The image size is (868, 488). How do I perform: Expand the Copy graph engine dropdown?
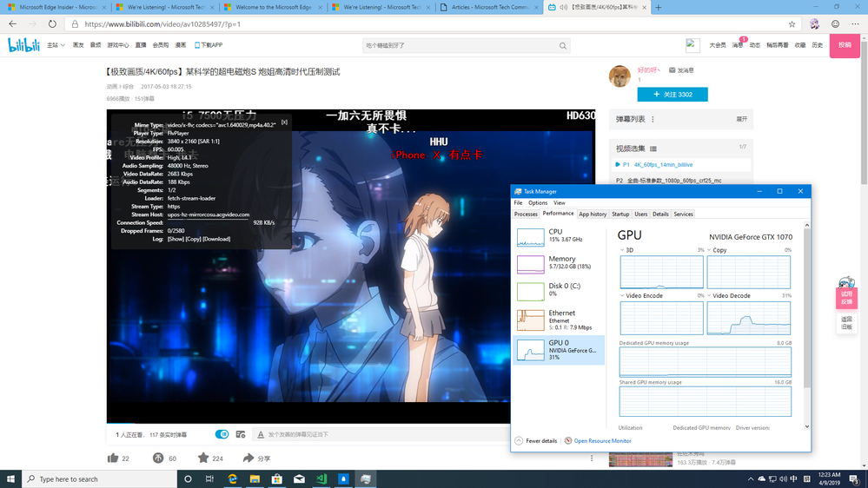pyautogui.click(x=709, y=251)
